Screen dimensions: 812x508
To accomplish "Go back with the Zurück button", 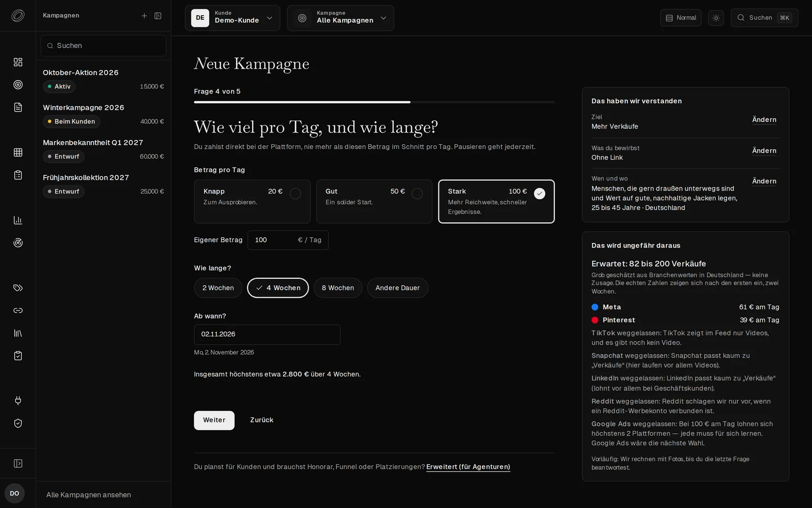I will click(262, 421).
